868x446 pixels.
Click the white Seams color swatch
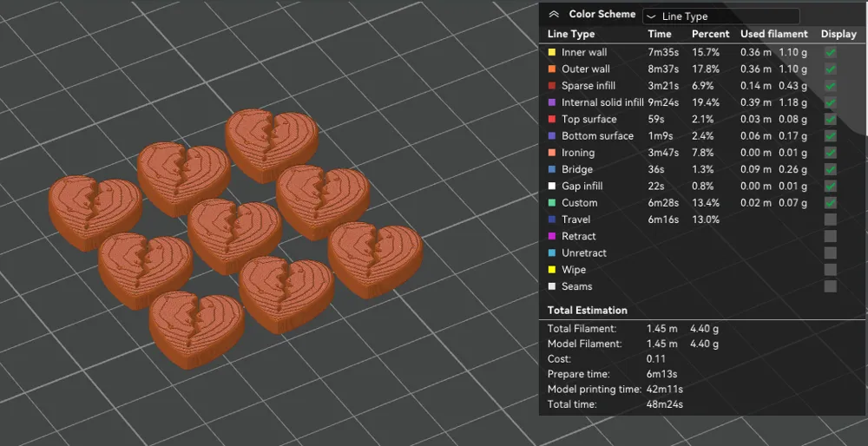(551, 286)
